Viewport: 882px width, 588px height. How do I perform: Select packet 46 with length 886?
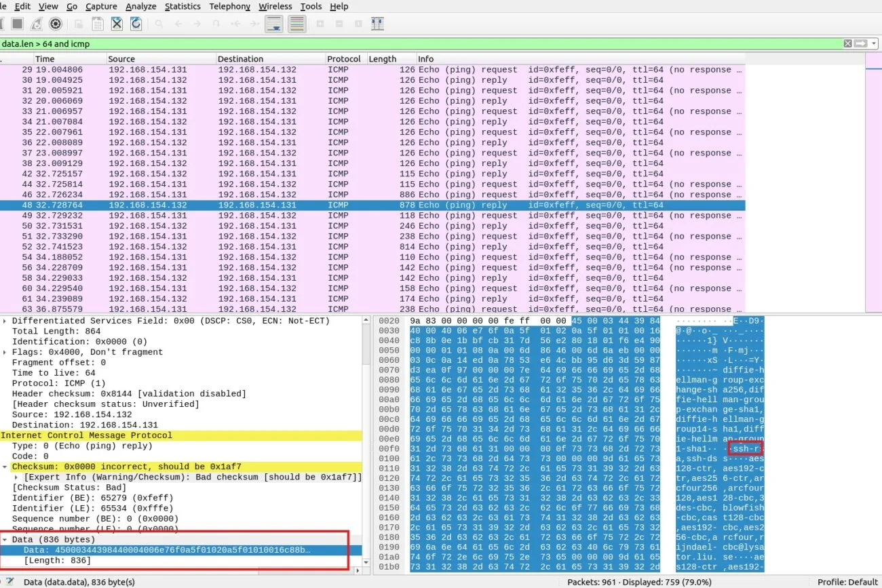[271, 195]
